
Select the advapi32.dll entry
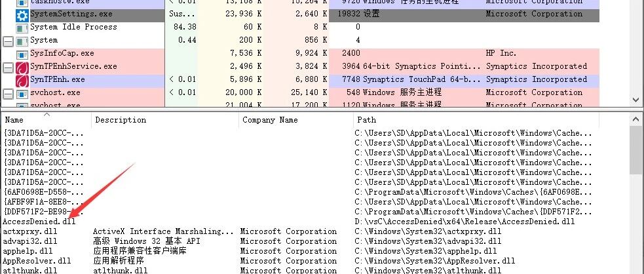pos(30,241)
